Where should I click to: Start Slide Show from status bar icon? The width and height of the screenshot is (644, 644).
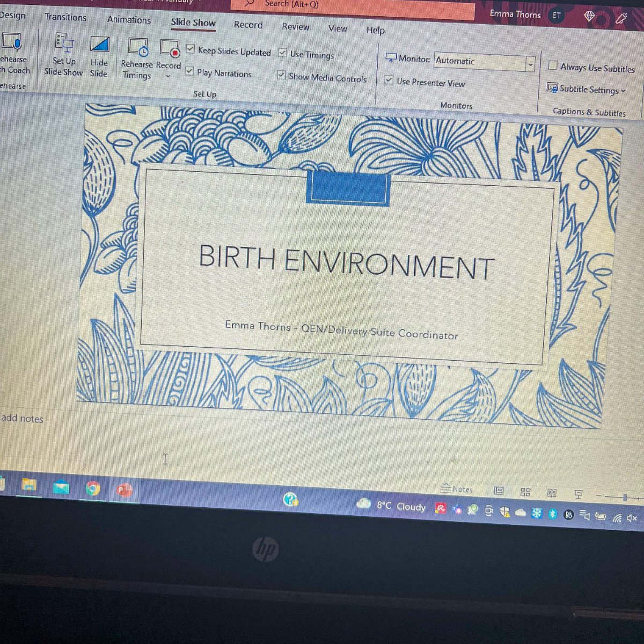tap(579, 494)
